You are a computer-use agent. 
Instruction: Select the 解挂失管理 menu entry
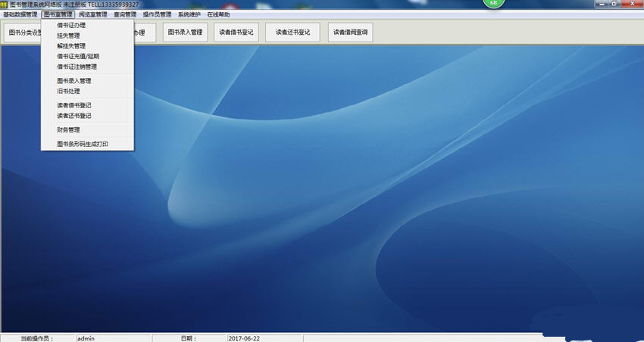point(87,46)
